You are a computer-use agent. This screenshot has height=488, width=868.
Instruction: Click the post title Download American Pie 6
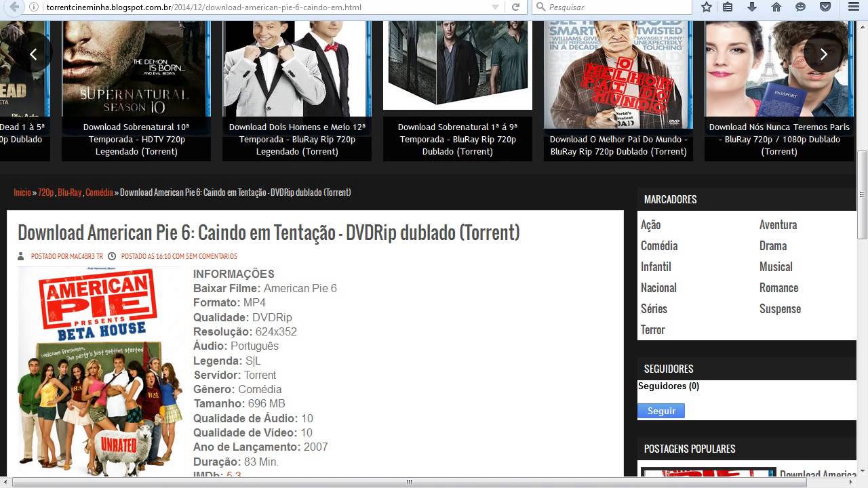(x=269, y=232)
